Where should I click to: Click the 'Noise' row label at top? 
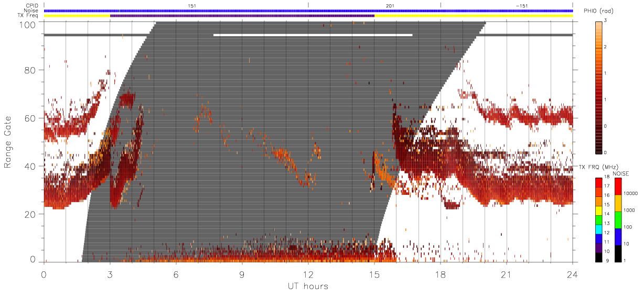(32, 10)
